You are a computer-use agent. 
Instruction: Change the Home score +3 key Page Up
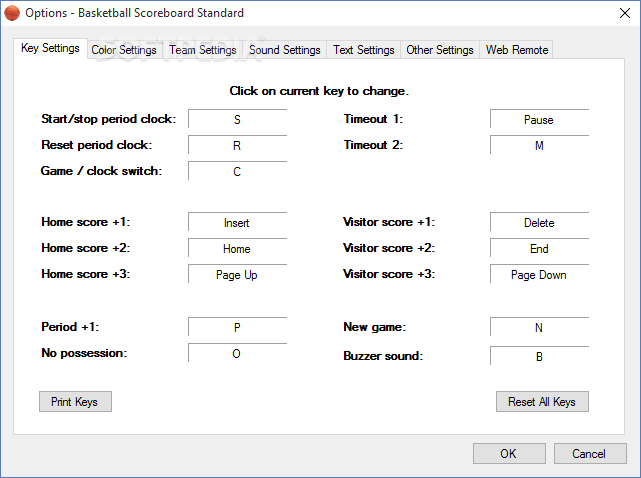[238, 274]
